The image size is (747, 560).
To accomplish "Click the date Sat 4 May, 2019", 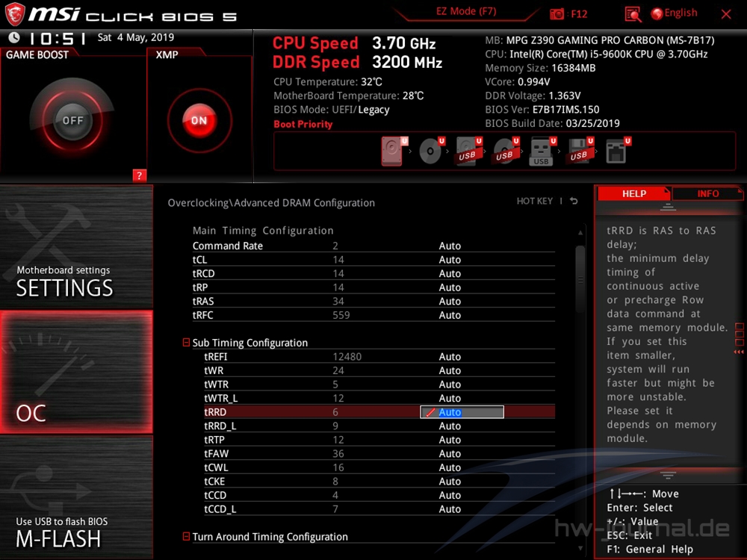I will 136,37.
